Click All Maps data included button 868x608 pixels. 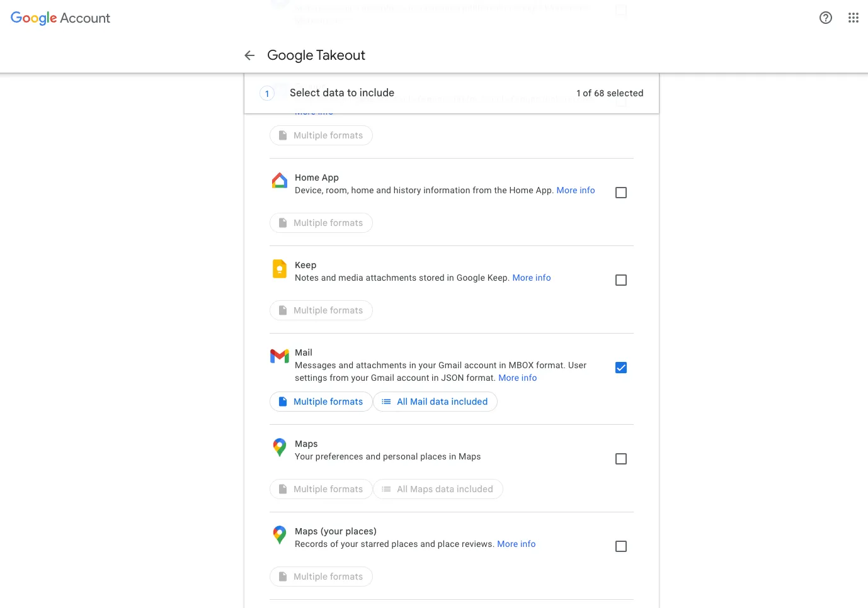(x=438, y=489)
